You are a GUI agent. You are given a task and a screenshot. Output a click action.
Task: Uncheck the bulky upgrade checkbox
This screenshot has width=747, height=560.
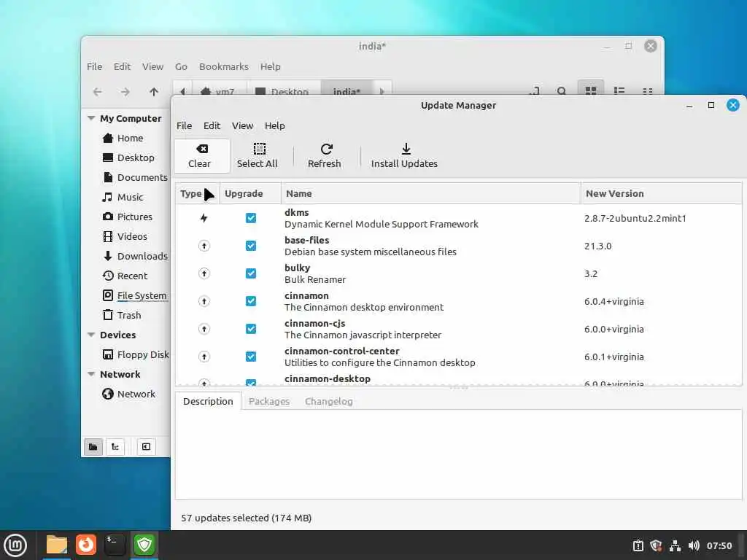(x=251, y=273)
